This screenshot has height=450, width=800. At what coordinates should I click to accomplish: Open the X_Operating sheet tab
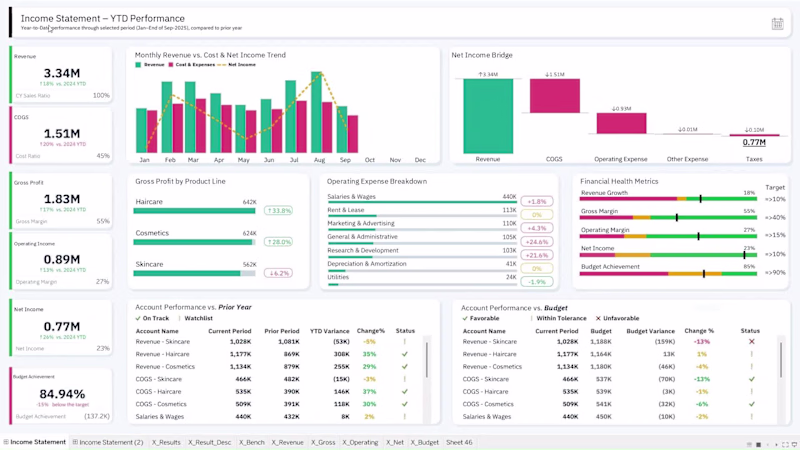pos(360,442)
